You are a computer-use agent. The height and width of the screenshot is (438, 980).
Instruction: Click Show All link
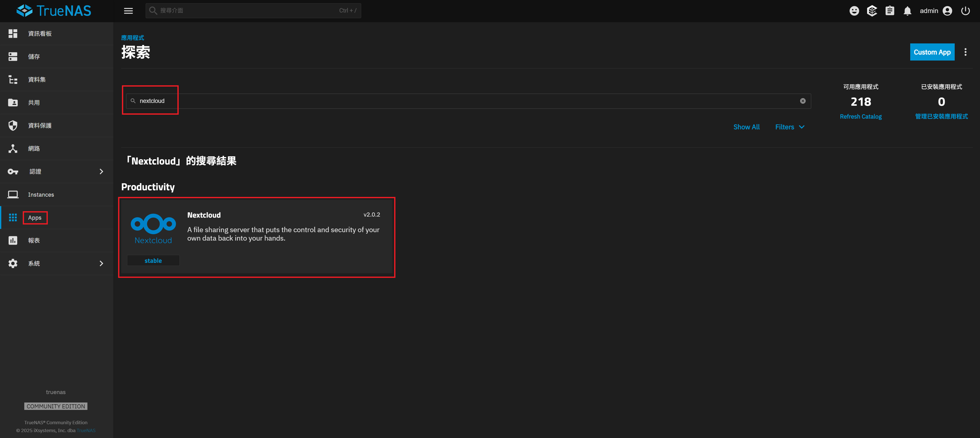(746, 127)
